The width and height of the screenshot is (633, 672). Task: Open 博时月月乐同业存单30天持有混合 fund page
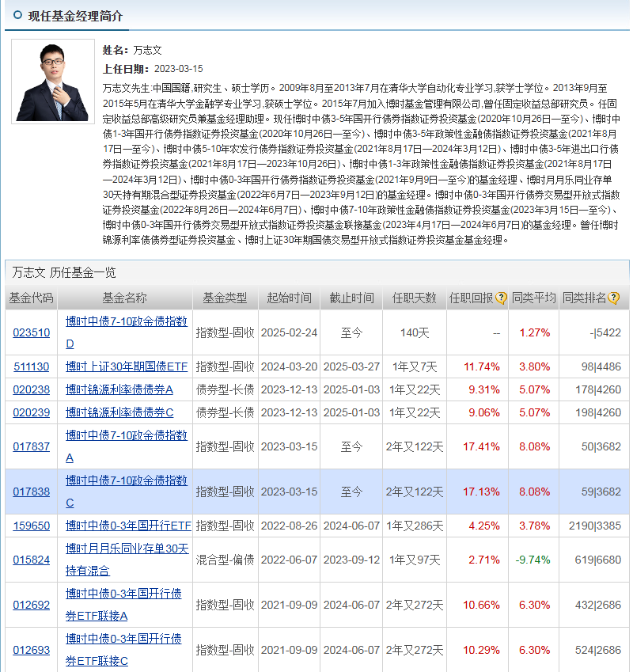tap(127, 560)
